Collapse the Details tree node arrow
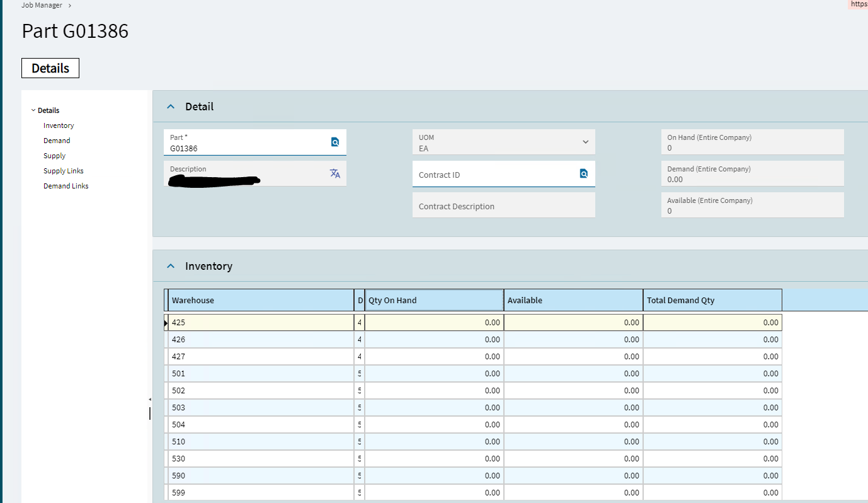Image resolution: width=868 pixels, height=503 pixels. click(x=33, y=110)
